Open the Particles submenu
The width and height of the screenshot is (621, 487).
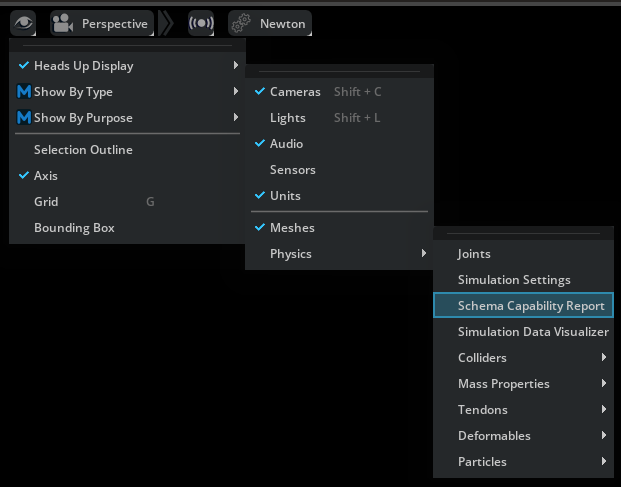tap(523, 462)
